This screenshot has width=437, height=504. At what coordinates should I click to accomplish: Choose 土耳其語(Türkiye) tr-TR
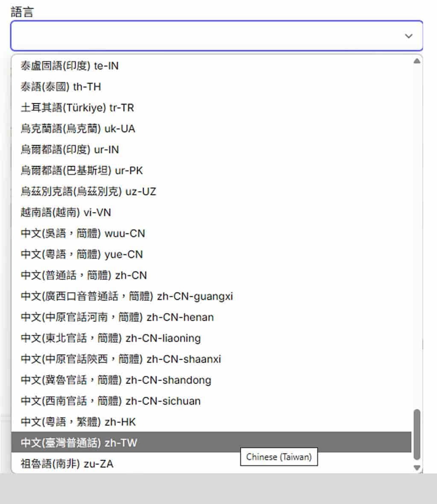[x=211, y=108]
